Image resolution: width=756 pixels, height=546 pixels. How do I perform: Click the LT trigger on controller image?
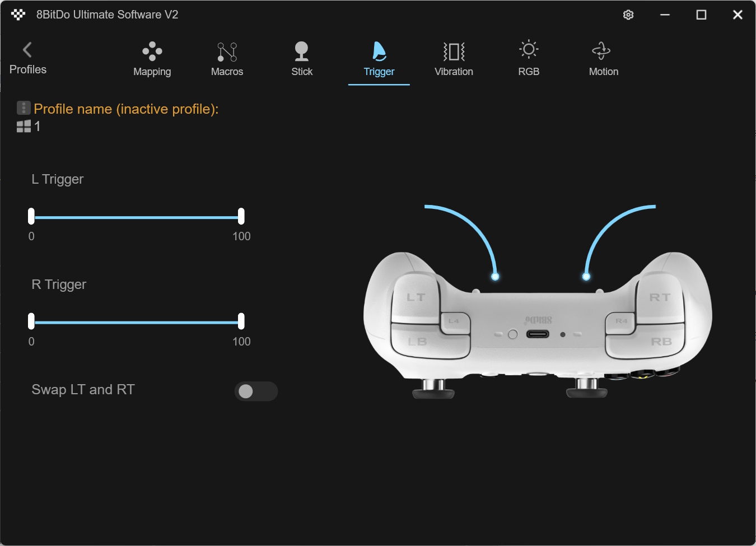(415, 297)
